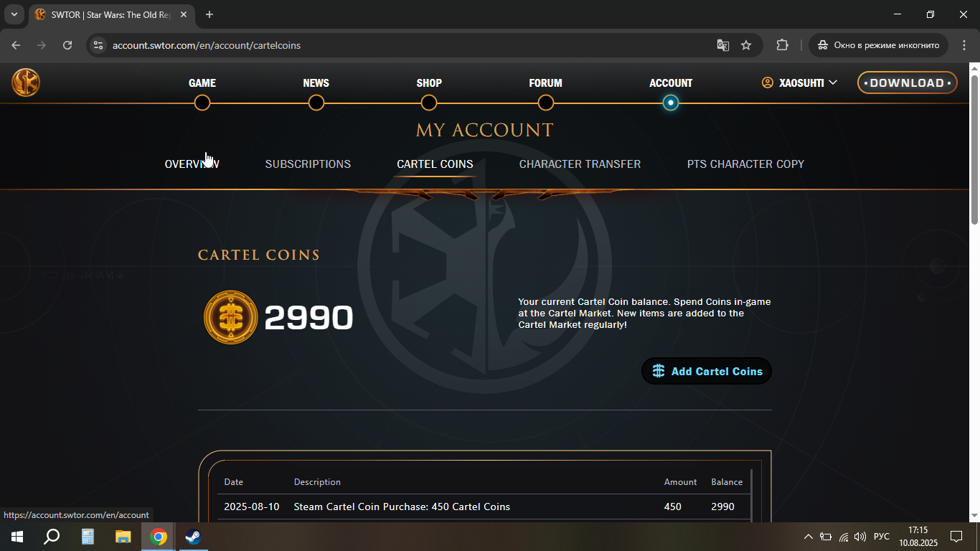
Task: Click the 450 amount cell
Action: tap(673, 507)
